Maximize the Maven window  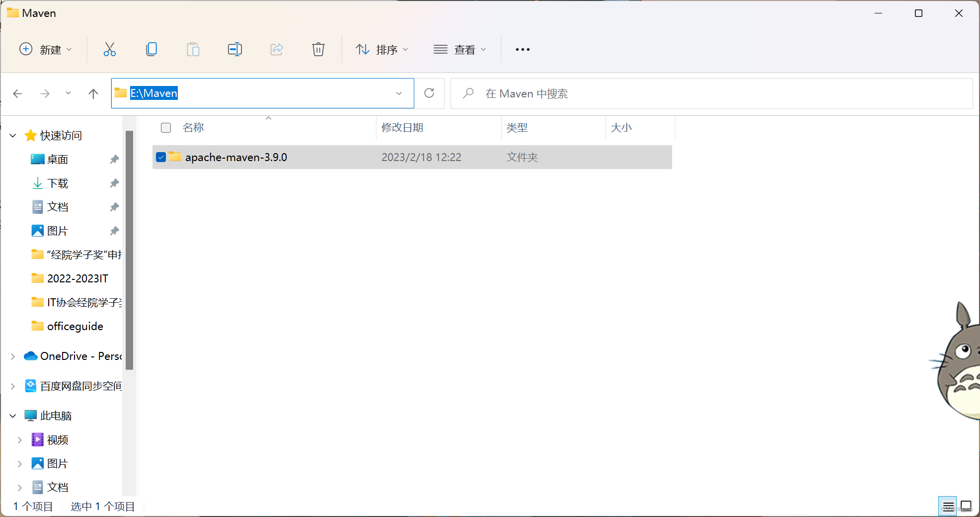point(918,13)
